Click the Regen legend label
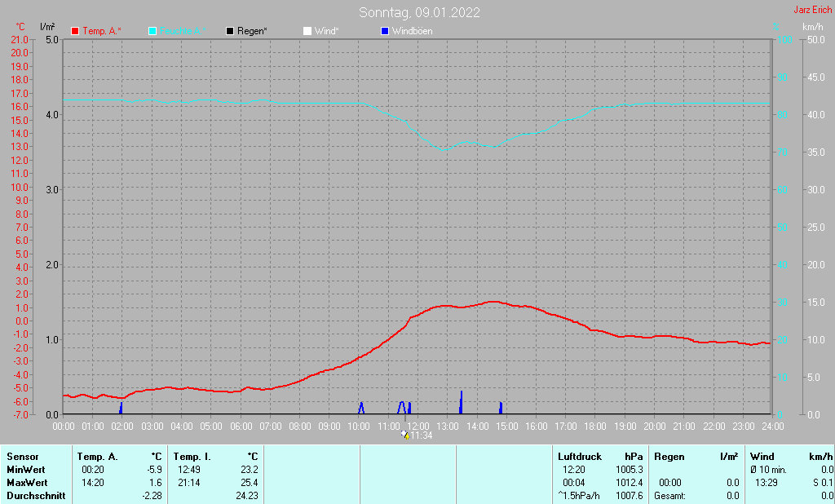 click(252, 31)
